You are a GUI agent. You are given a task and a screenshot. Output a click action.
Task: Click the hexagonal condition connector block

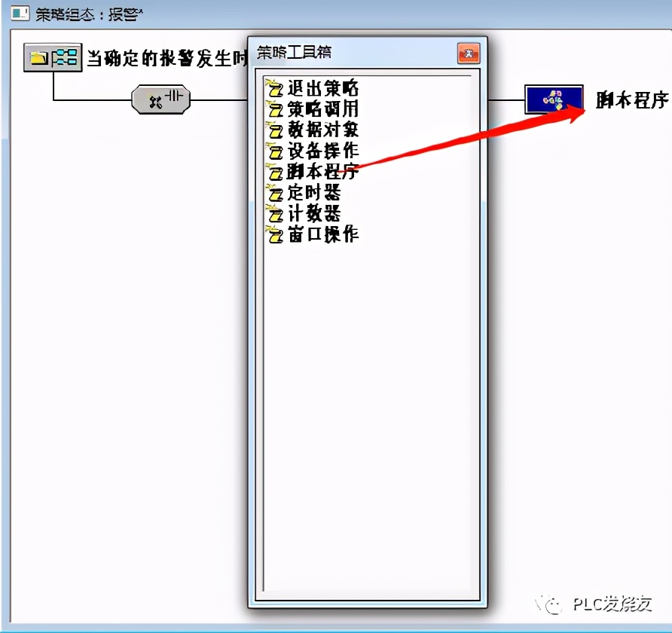[160, 99]
